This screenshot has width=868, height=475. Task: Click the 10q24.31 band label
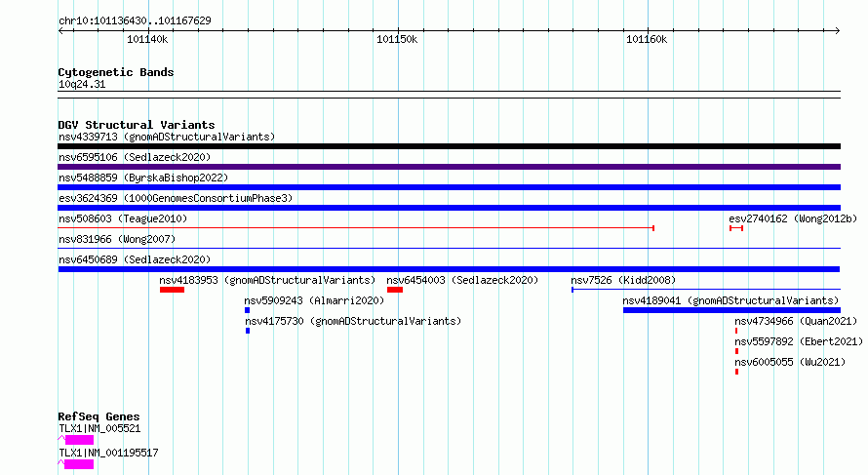click(82, 84)
